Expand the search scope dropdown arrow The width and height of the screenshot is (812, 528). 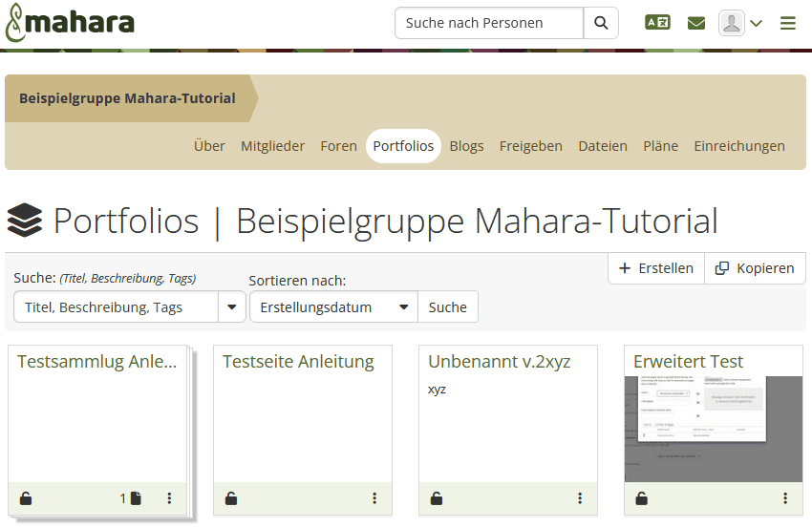[x=231, y=306]
